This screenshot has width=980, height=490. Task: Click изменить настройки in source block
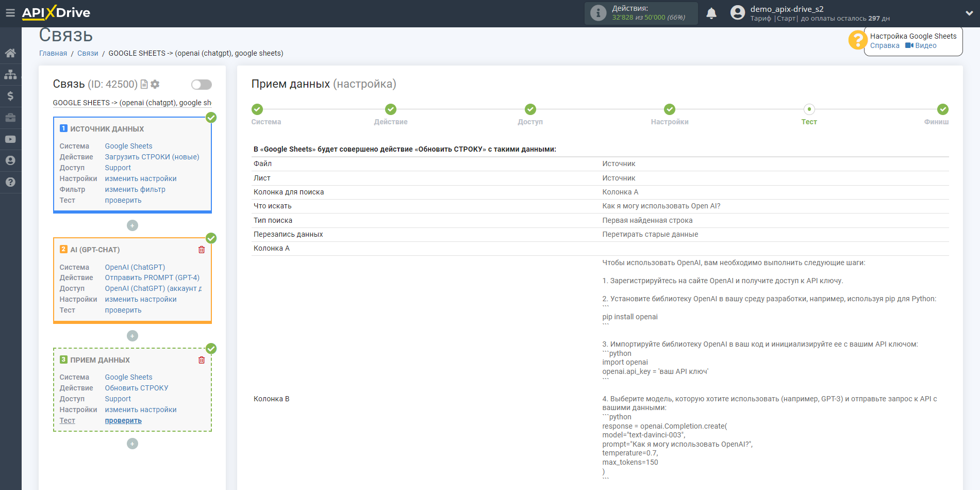tap(141, 178)
